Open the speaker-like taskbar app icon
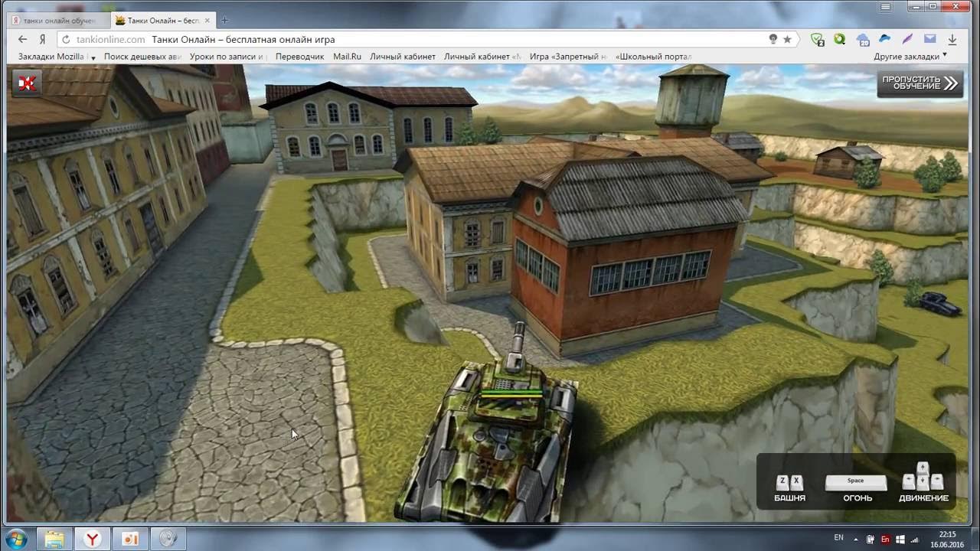The height and width of the screenshot is (551, 980). (x=168, y=540)
